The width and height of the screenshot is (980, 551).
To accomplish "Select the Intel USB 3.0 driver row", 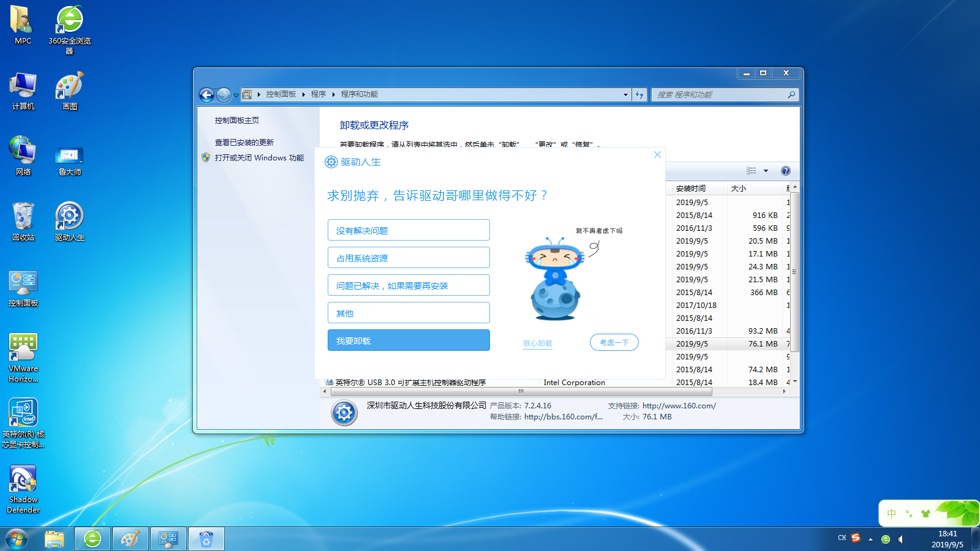I will (x=554, y=382).
